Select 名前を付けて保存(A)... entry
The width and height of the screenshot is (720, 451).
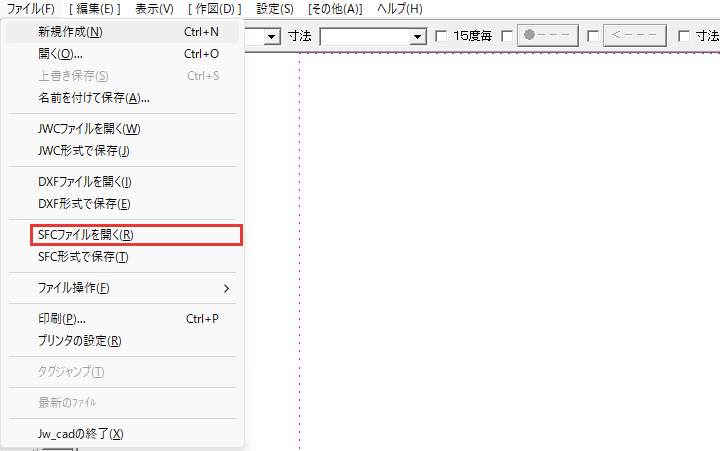coord(122,98)
